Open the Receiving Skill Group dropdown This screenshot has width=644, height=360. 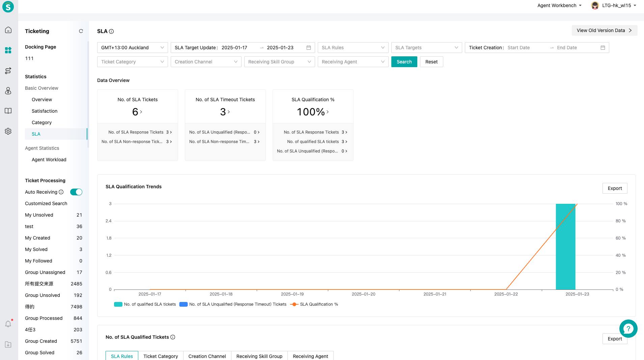pos(280,62)
